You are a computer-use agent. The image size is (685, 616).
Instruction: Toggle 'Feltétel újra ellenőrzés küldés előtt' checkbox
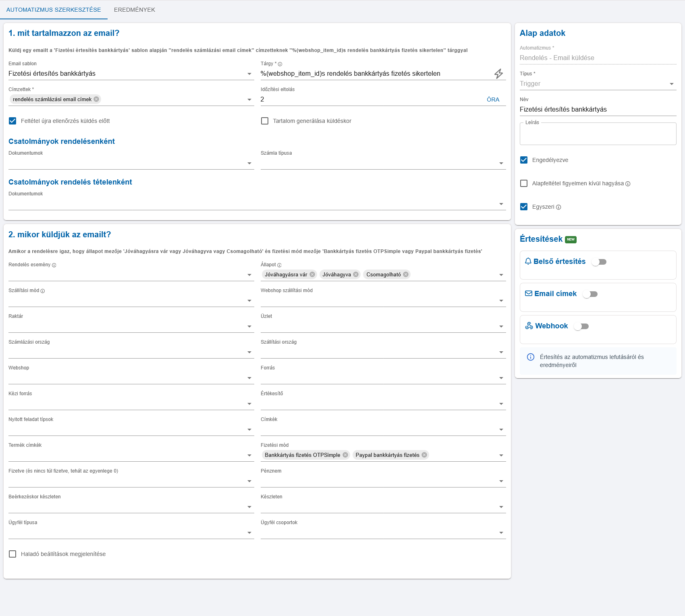coord(12,121)
